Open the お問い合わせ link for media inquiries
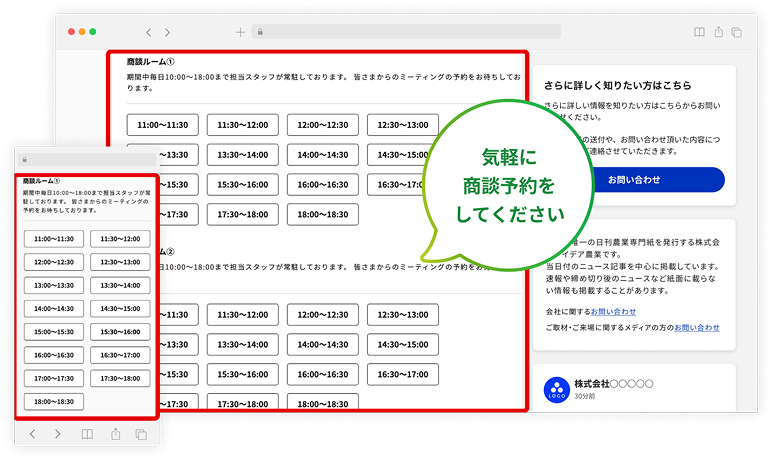The height and width of the screenshot is (460, 772). point(696,327)
